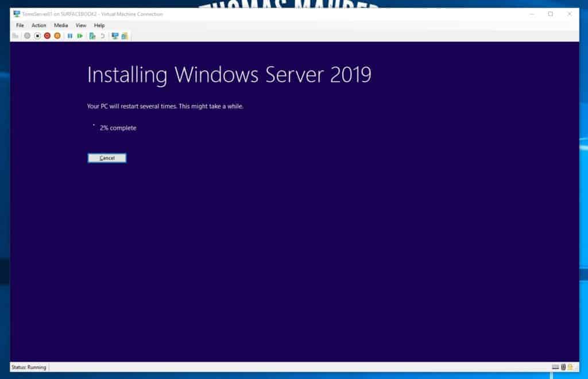Click the Enhanced Session monitor icon
This screenshot has width=588, height=379.
115,36
